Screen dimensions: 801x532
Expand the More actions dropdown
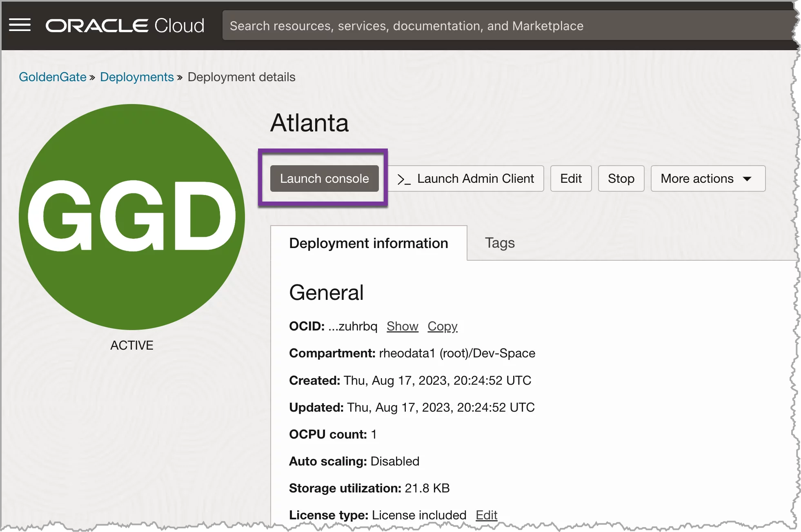[x=708, y=178]
